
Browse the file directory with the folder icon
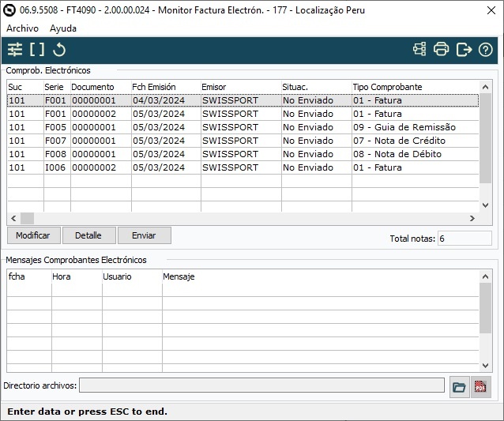pos(459,387)
